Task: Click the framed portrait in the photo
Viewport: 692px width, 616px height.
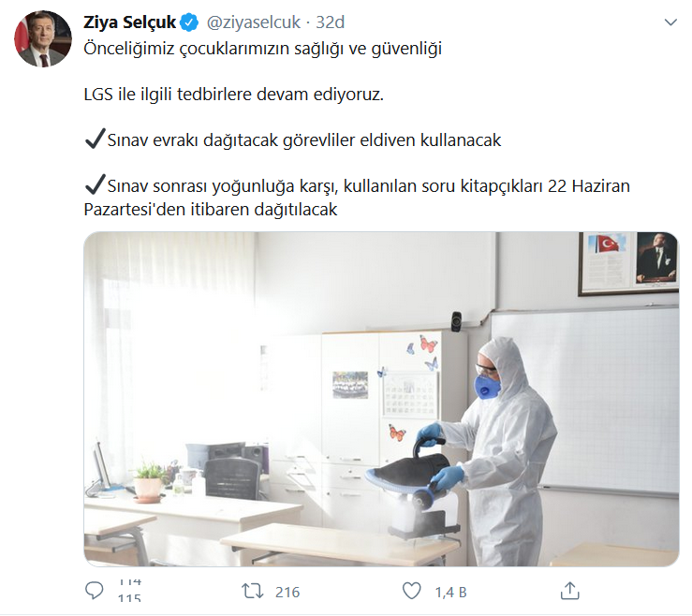Action: 655,259
